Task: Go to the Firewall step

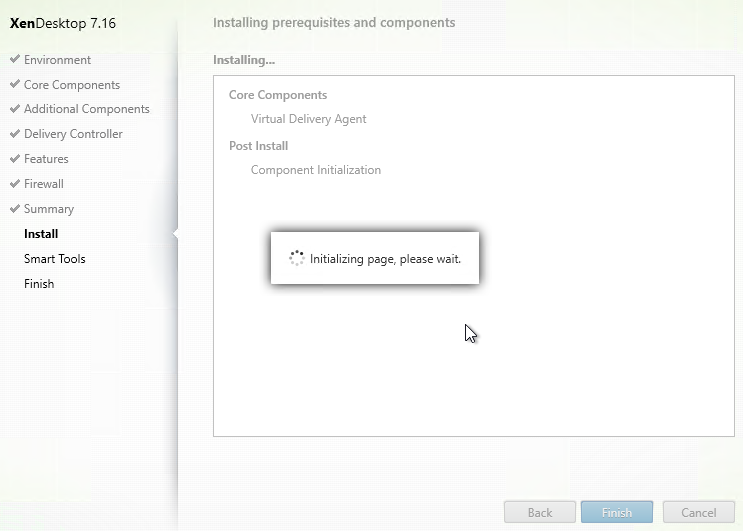Action: 44,184
